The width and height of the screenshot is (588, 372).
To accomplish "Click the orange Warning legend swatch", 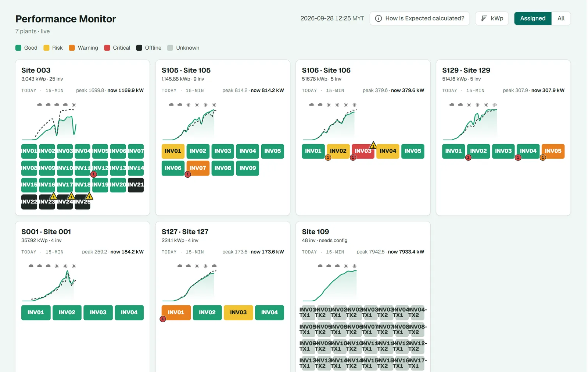I will (x=72, y=48).
